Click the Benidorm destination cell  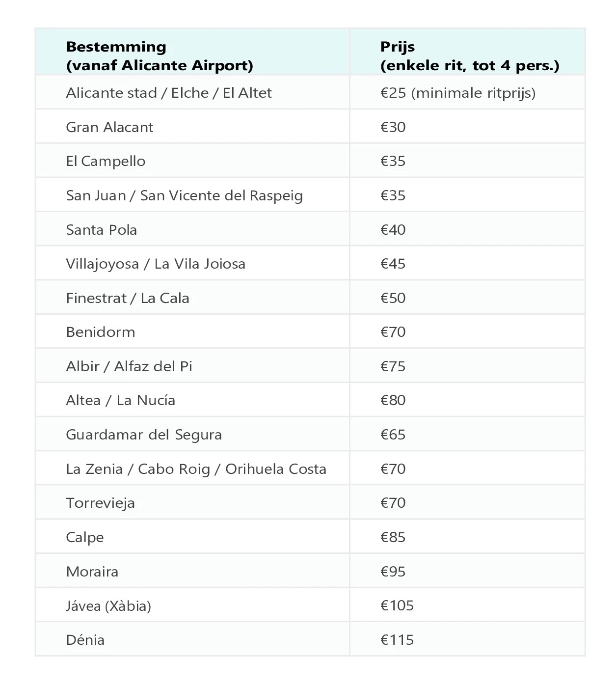pyautogui.click(x=100, y=332)
